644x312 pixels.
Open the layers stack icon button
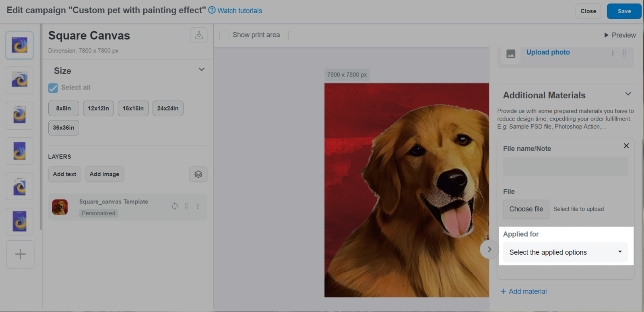tap(198, 174)
